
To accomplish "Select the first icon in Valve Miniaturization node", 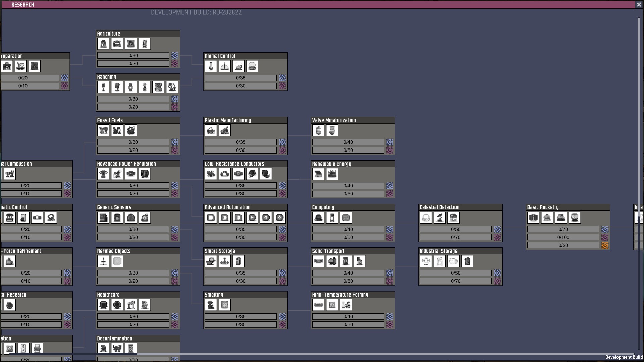I will tap(318, 130).
